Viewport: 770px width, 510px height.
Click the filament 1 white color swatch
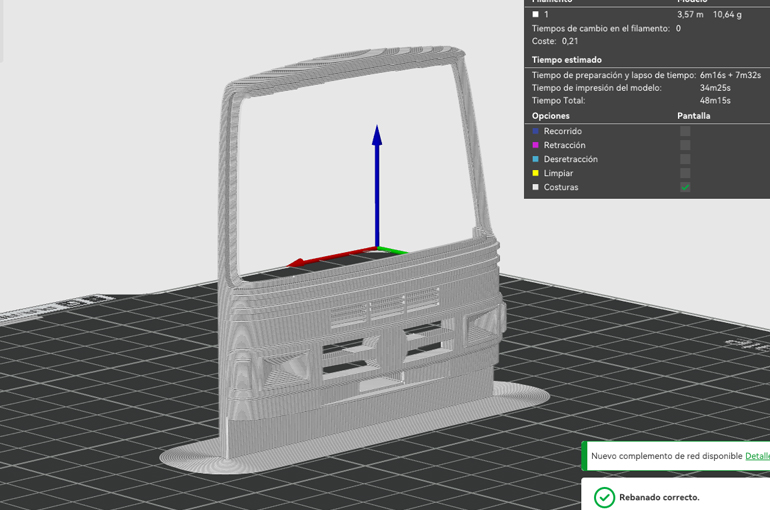tap(535, 14)
